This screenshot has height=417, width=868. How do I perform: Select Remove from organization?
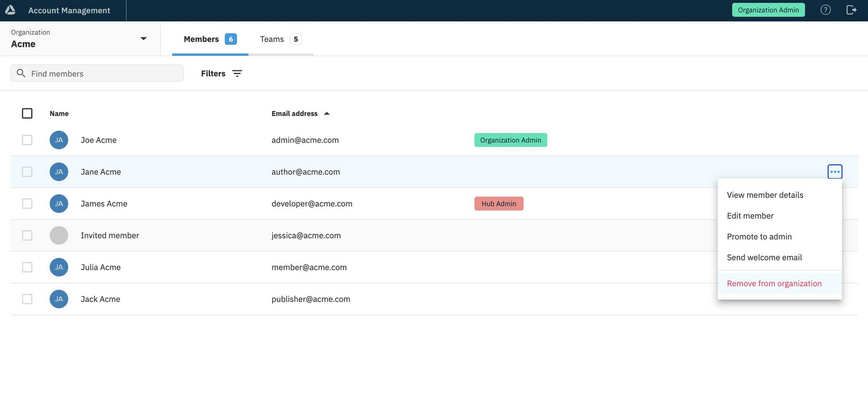(x=774, y=284)
